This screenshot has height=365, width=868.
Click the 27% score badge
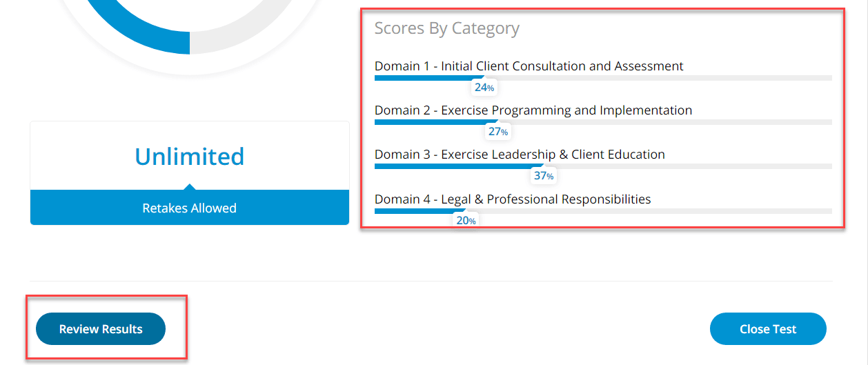497,132
